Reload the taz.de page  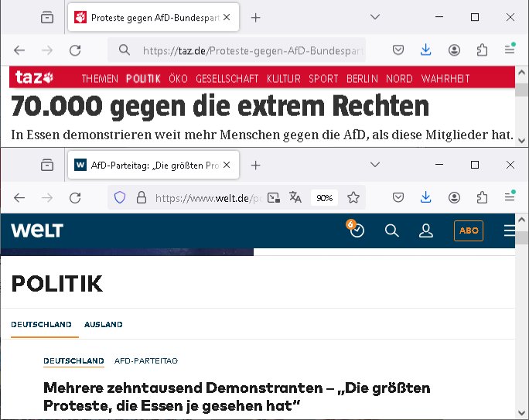[x=75, y=50]
